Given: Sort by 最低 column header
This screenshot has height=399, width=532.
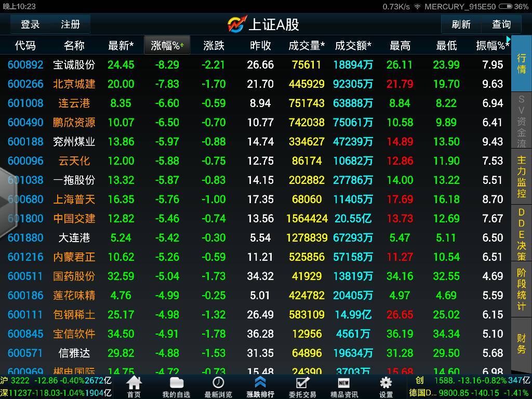Looking at the screenshot, I should pos(446,45).
